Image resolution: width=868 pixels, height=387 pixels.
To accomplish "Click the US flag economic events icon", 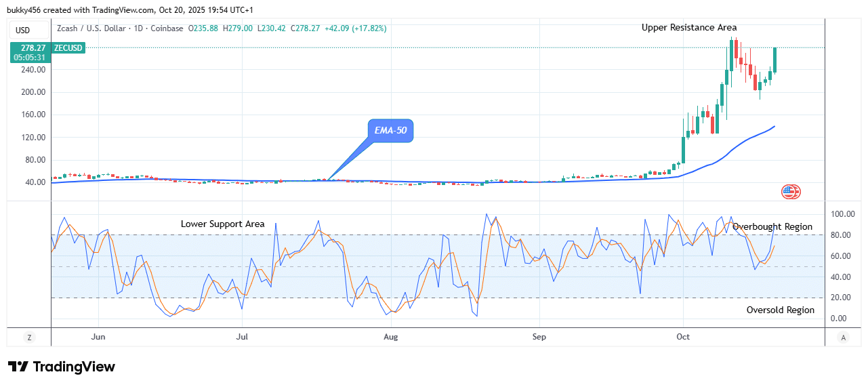I will [x=790, y=192].
